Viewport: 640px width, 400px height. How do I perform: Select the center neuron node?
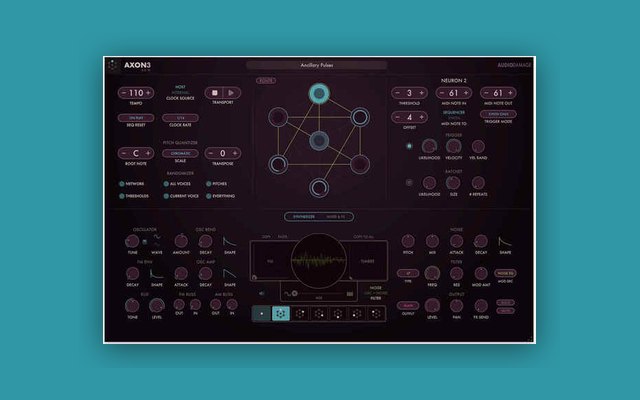pyautogui.click(x=319, y=140)
